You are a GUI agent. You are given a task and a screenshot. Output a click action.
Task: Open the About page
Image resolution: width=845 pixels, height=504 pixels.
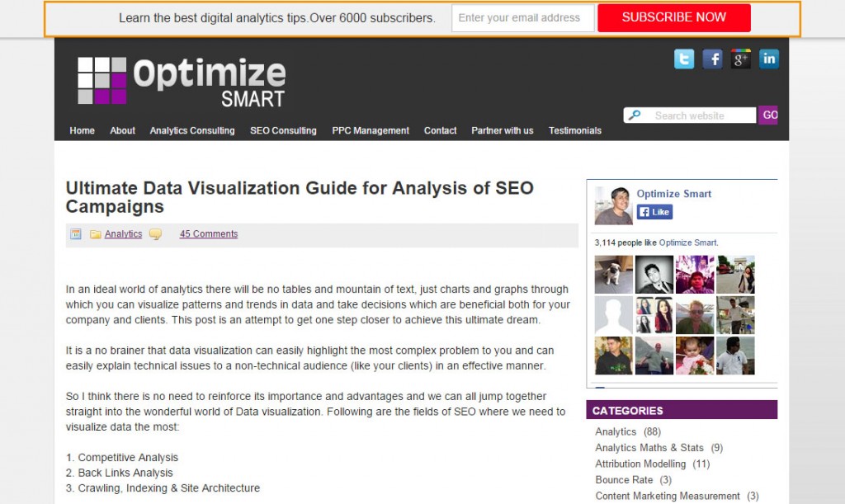pyautogui.click(x=122, y=130)
